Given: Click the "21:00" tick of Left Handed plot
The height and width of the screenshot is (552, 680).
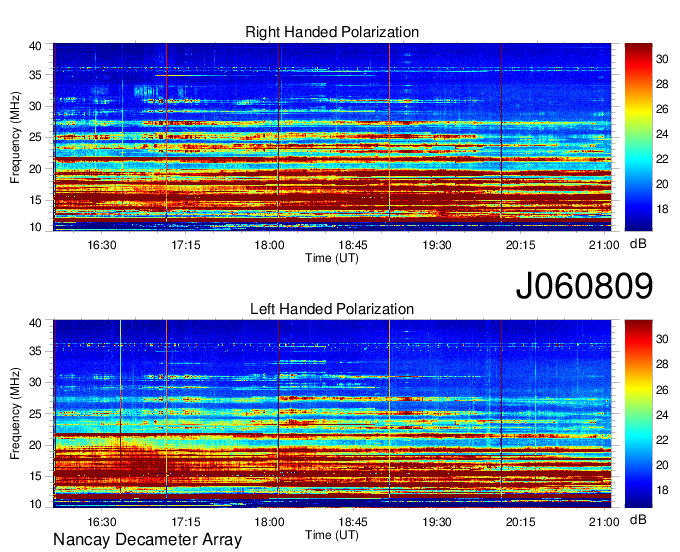Looking at the screenshot, I should 604,522.
